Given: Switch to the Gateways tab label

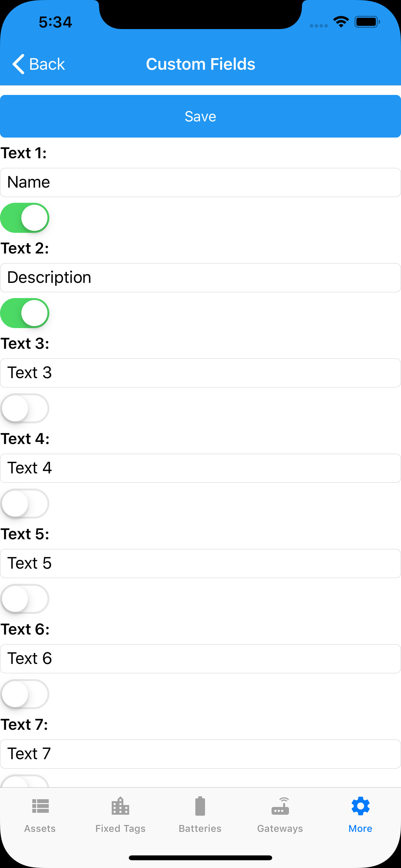Looking at the screenshot, I should [x=280, y=829].
